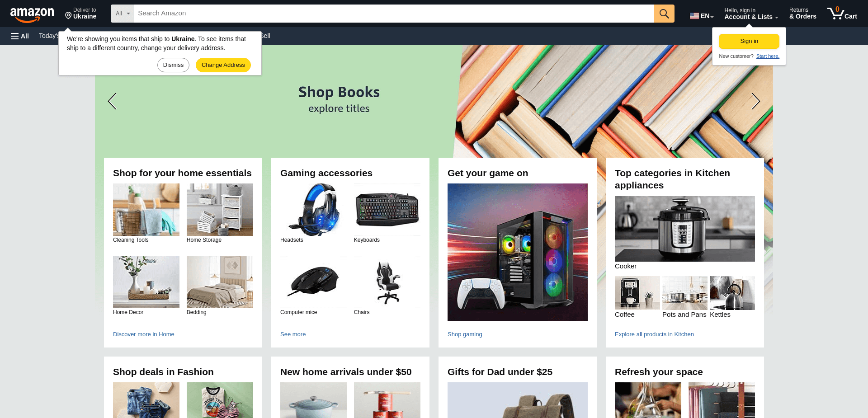Open the Sell nav item
This screenshot has height=418, width=868.
click(266, 36)
